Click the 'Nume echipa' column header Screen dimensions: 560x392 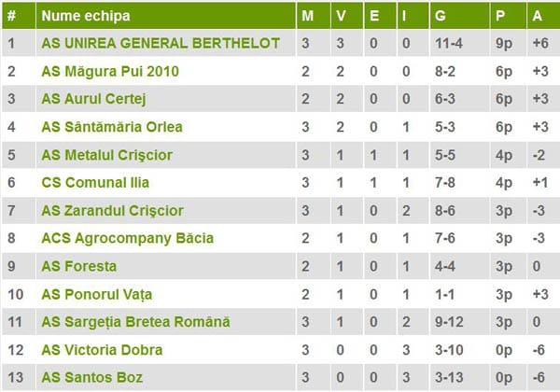click(86, 16)
